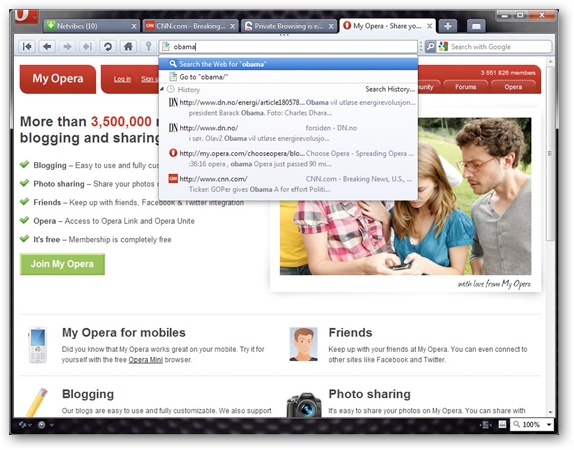This screenshot has width=574, height=450.
Task: Open the Opera Unite status bar icon
Action: point(42,425)
